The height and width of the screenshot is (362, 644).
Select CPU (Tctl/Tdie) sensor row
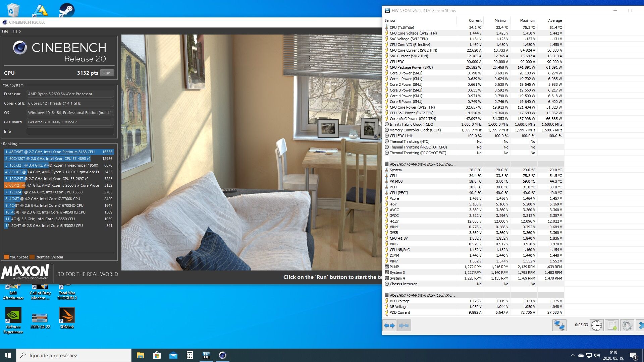[473, 27]
